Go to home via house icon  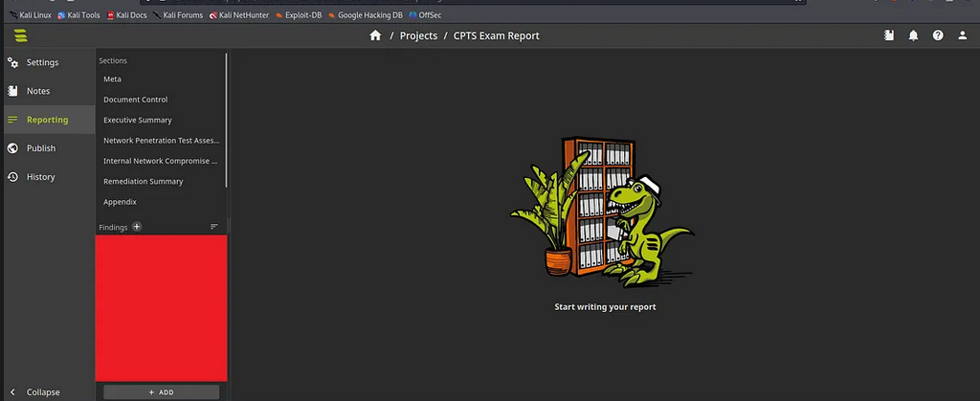point(375,35)
